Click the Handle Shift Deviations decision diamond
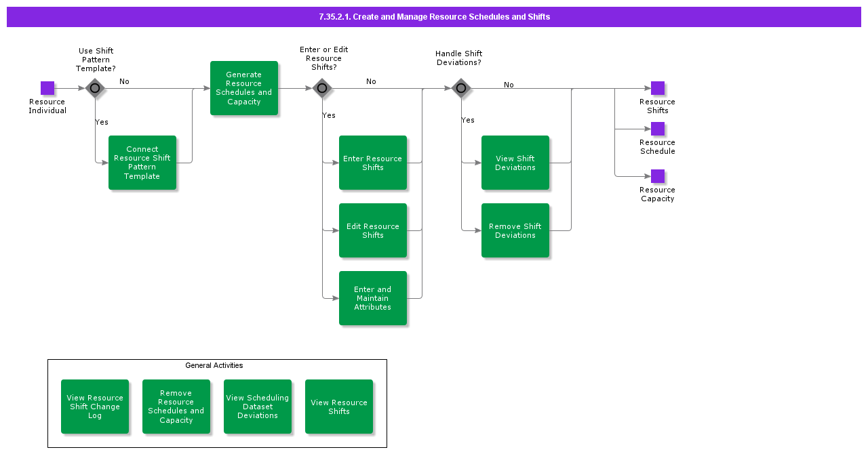 (461, 88)
